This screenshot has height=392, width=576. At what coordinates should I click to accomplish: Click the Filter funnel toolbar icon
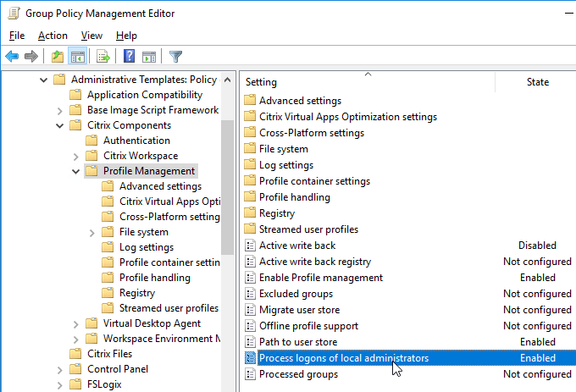pos(175,57)
